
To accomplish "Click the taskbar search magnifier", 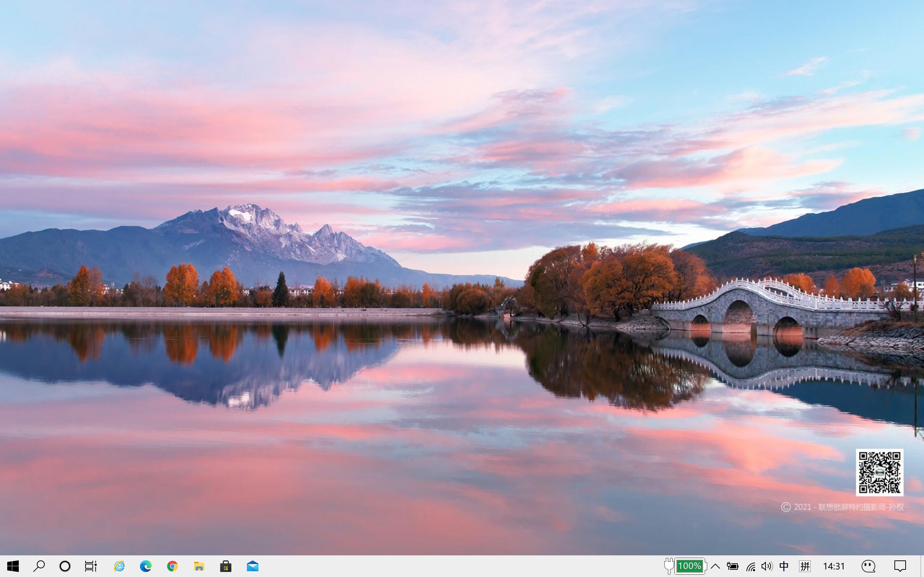I will pos(39,566).
